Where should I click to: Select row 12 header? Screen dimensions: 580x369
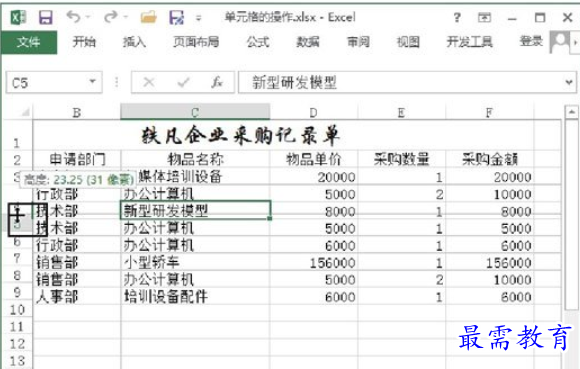tap(17, 344)
